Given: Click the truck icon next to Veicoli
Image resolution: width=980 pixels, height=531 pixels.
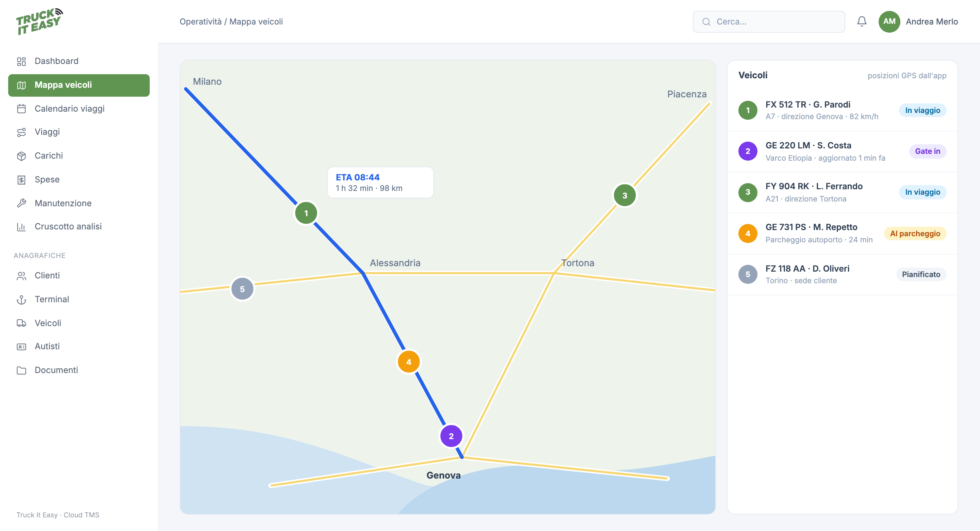Looking at the screenshot, I should pos(21,323).
